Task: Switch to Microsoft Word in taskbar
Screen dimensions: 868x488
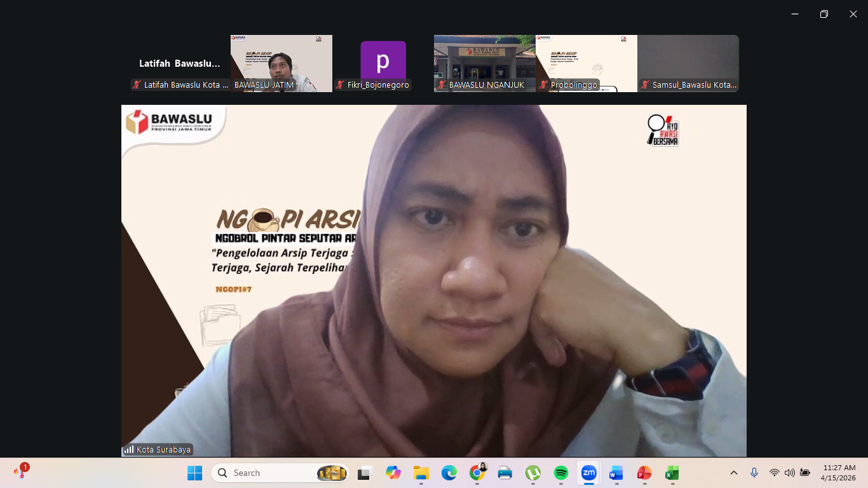Action: click(616, 473)
